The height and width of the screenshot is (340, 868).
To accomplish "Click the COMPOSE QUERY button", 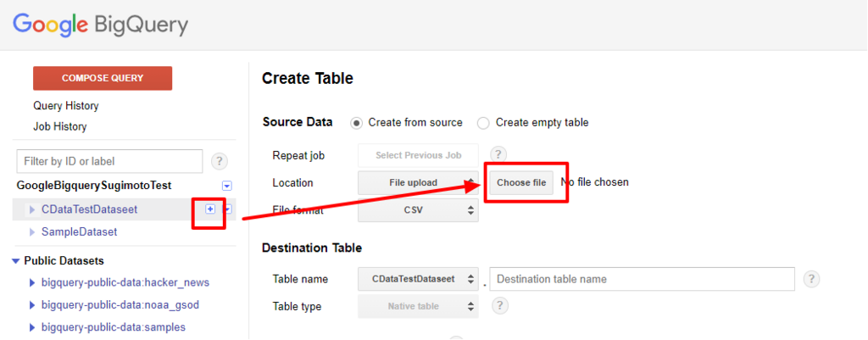I will [103, 78].
